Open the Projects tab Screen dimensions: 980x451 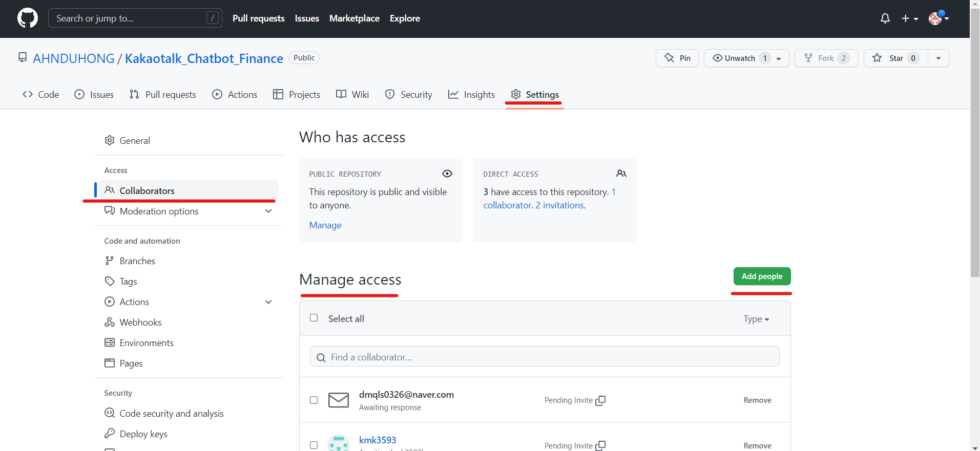click(x=297, y=94)
